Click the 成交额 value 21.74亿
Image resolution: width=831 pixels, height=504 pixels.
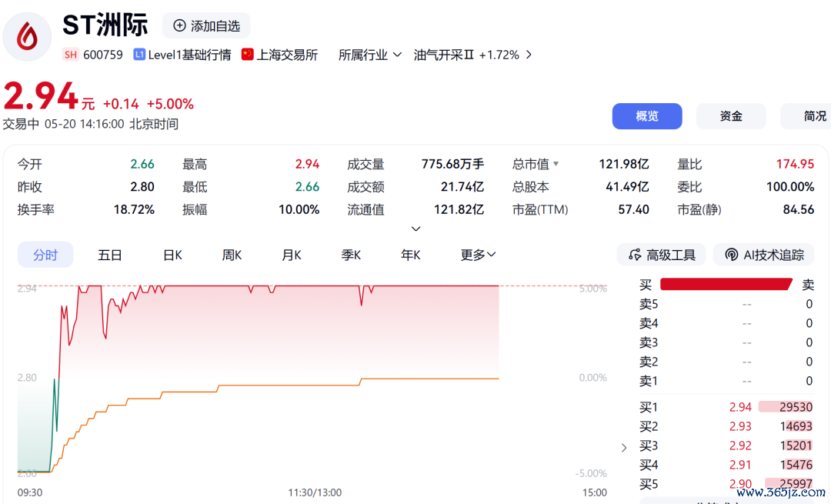coord(462,186)
